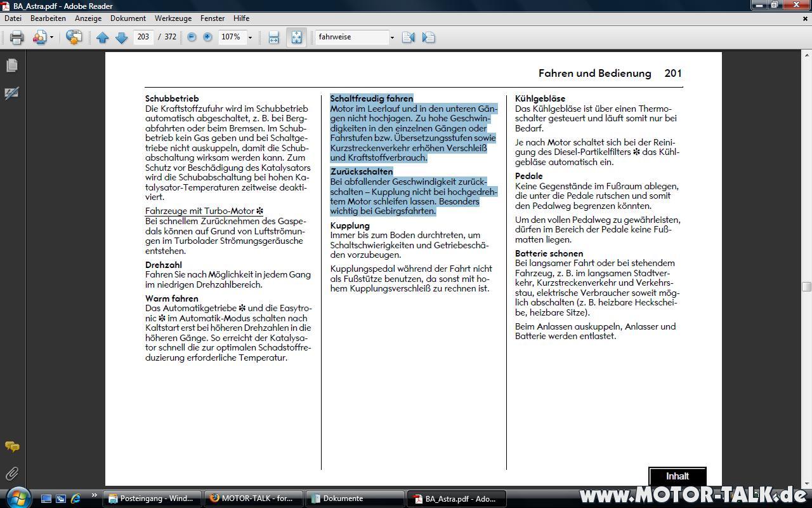812x508 pixels.
Task: Switch to Posteingang taskbar window
Action: [153, 498]
